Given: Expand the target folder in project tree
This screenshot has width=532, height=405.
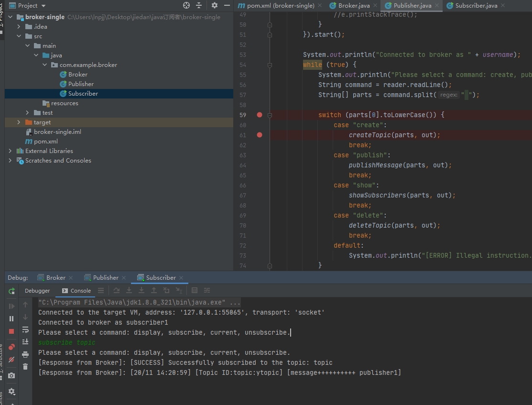Looking at the screenshot, I should click(19, 122).
